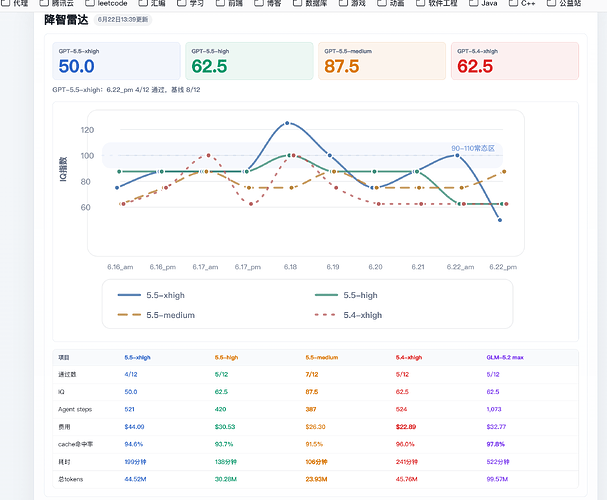Open the C++ bookmark folder
The height and width of the screenshot is (500, 607).
[522, 3]
